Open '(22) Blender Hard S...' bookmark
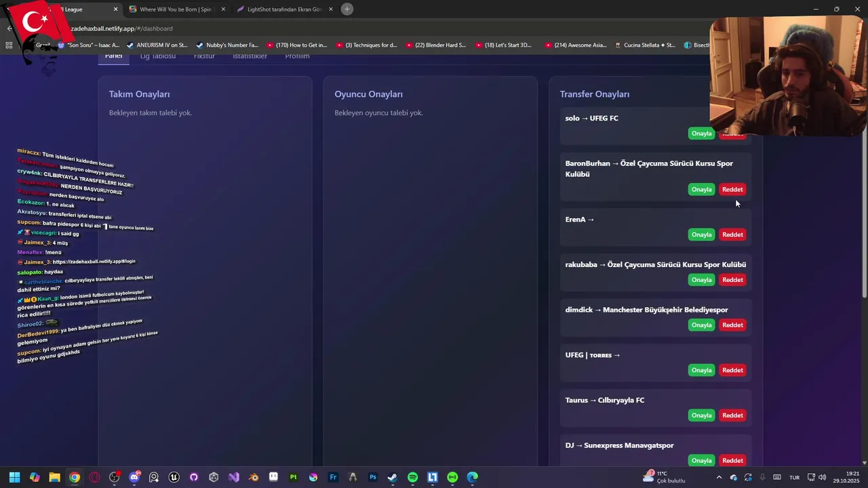The height and width of the screenshot is (488, 868). 436,45
